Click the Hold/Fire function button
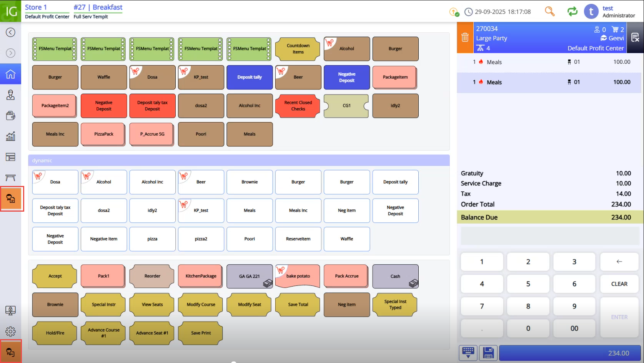This screenshot has height=363, width=644. pos(55,333)
